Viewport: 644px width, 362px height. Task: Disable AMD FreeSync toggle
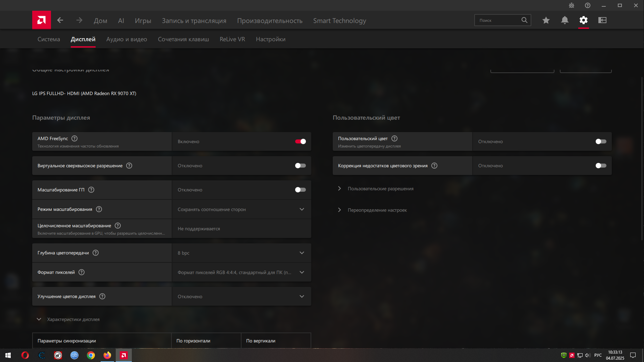pyautogui.click(x=301, y=141)
